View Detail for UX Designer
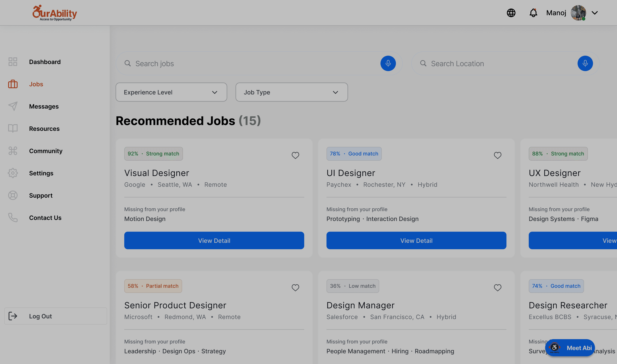The height and width of the screenshot is (364, 617). tap(573, 241)
